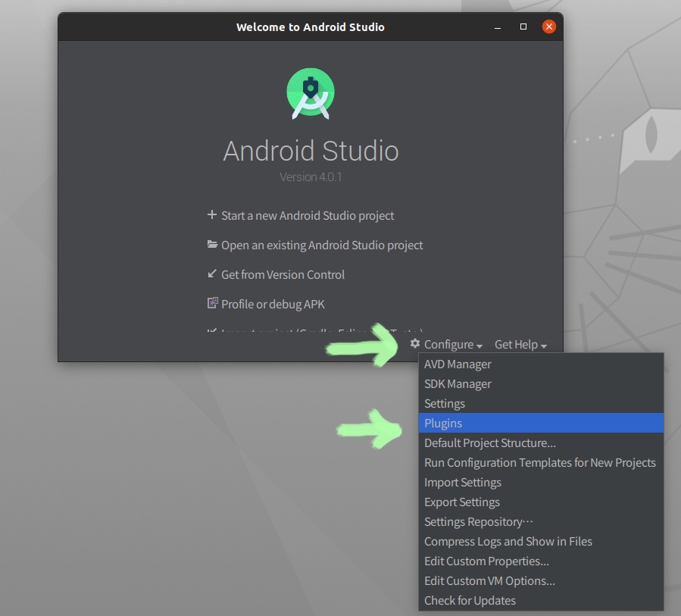Select Check for Updates

click(x=541, y=600)
